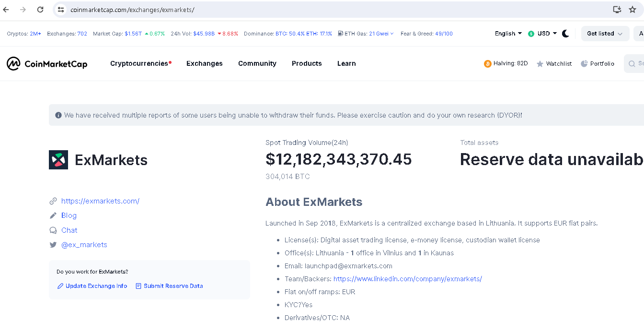Click the Update Exchange Info link
The height and width of the screenshot is (322, 644).
tap(96, 286)
